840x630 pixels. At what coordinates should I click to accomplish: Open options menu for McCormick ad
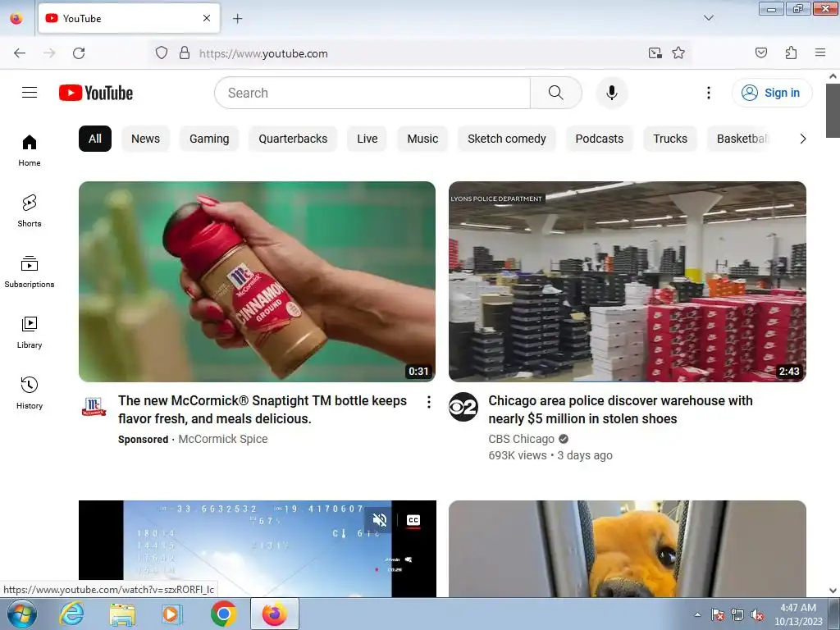(428, 402)
